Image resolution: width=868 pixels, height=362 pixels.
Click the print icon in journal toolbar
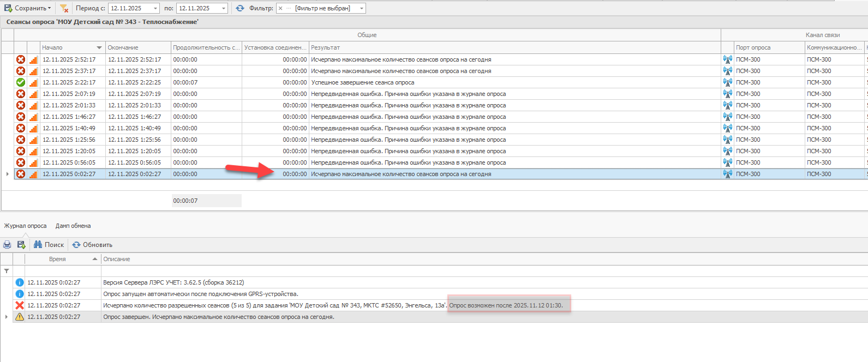[7, 245]
